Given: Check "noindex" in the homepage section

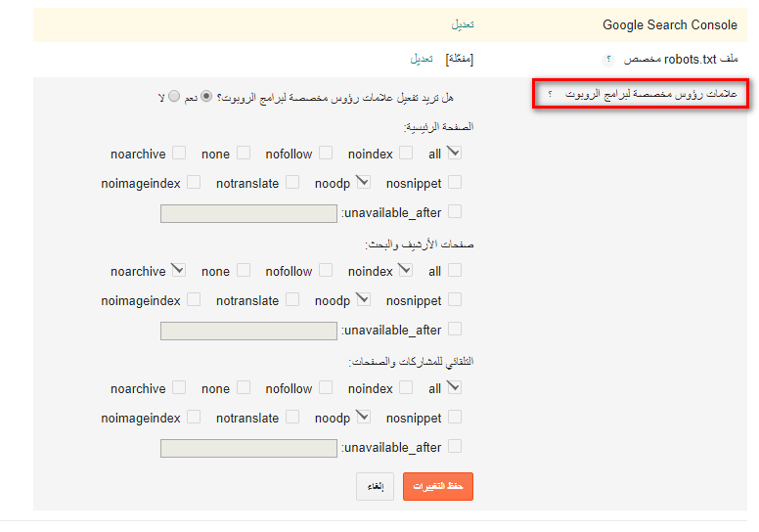Looking at the screenshot, I should [x=405, y=154].
